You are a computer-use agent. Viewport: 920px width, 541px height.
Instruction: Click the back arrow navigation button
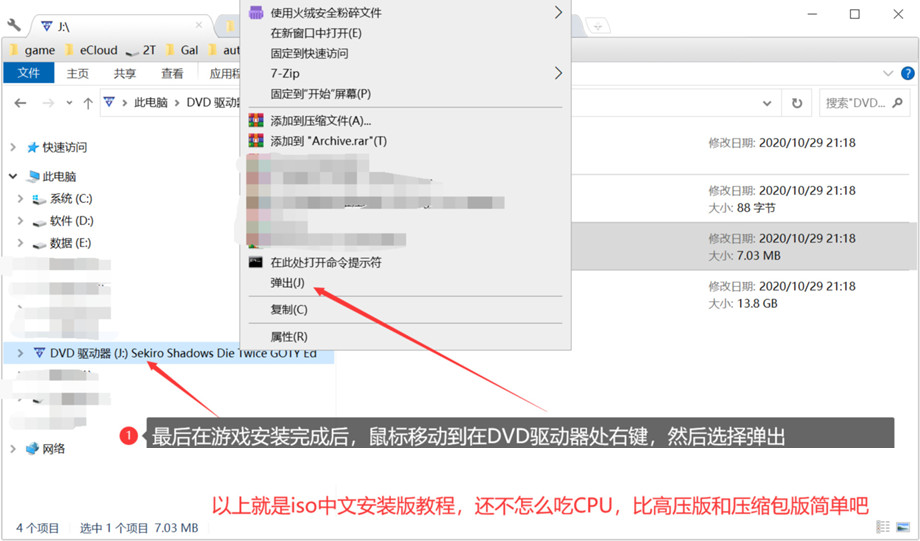(20, 103)
